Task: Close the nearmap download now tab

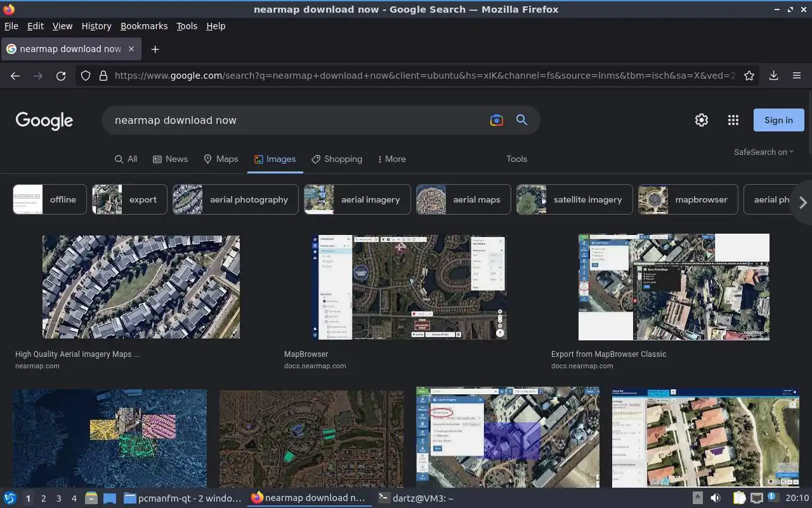Action: pyautogui.click(x=131, y=49)
